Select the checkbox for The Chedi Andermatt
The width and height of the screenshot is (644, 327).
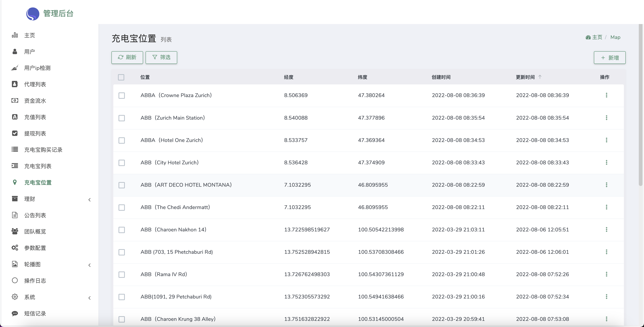[122, 208]
